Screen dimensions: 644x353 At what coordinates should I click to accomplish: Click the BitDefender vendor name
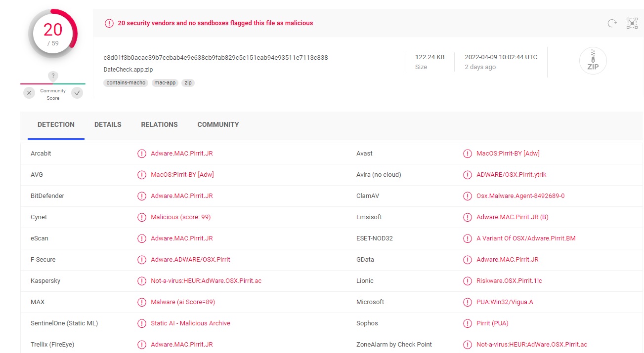47,196
